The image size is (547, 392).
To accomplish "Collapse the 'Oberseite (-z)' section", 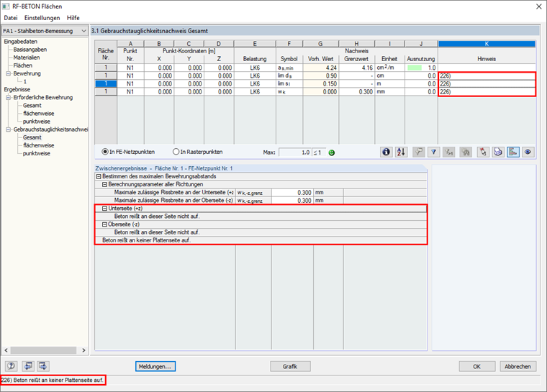I will pyautogui.click(x=104, y=224).
